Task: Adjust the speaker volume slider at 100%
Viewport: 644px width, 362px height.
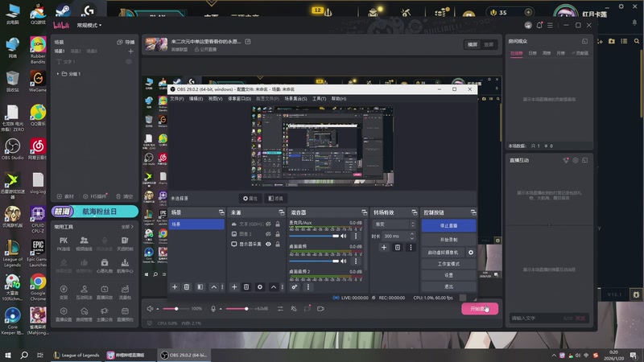Action: [176, 309]
